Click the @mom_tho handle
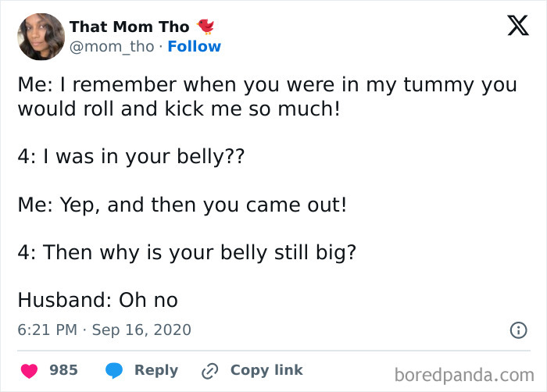Image resolution: width=547 pixels, height=392 pixels. tap(112, 47)
